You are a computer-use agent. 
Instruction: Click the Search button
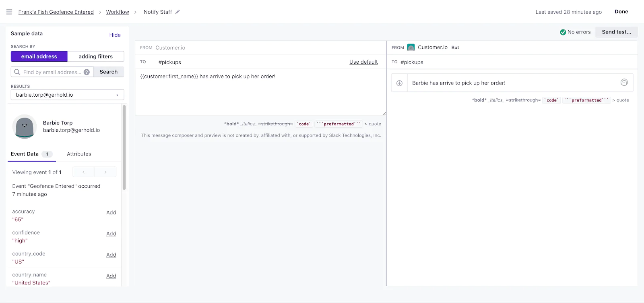tap(109, 72)
